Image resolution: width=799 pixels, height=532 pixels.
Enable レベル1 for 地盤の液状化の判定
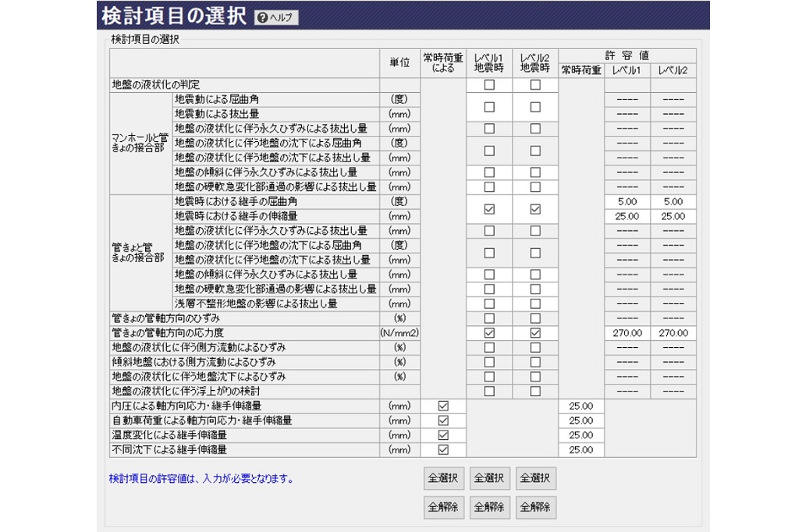tap(489, 84)
